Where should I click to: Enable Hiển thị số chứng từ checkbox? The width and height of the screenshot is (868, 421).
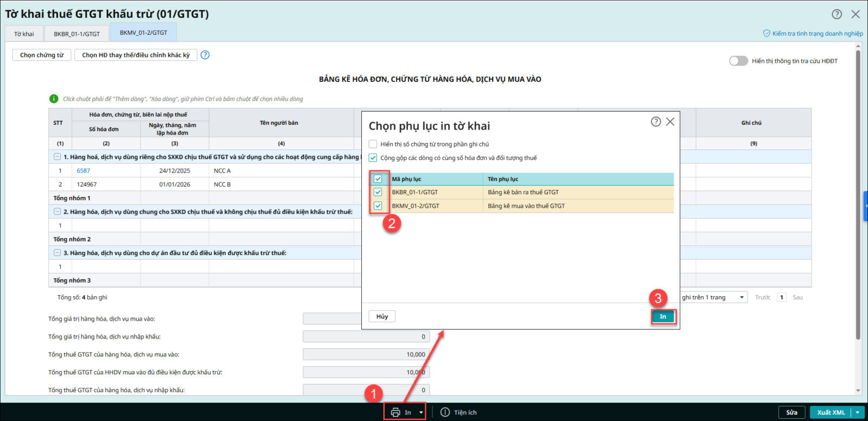(x=373, y=144)
